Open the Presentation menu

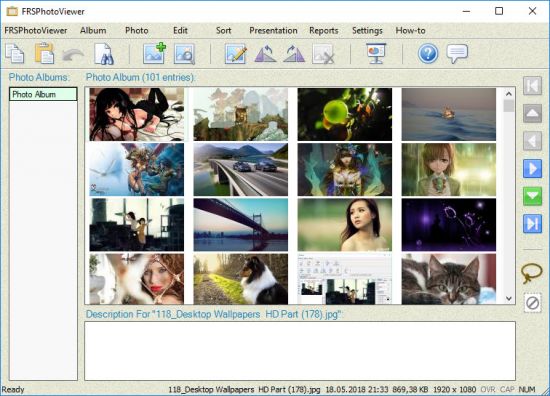coord(273,31)
